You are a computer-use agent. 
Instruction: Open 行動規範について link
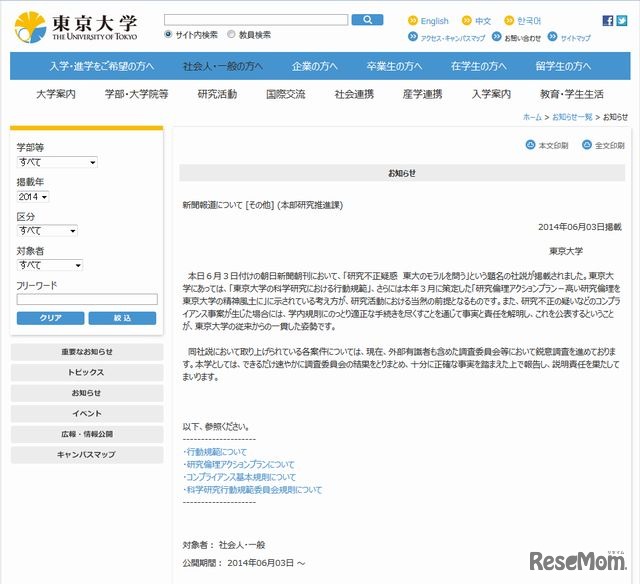215,452
